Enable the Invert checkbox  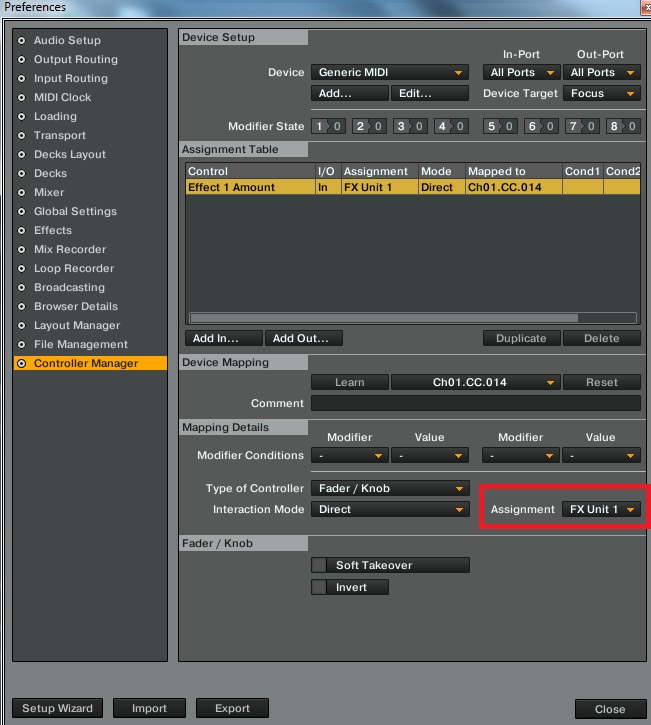(x=319, y=587)
